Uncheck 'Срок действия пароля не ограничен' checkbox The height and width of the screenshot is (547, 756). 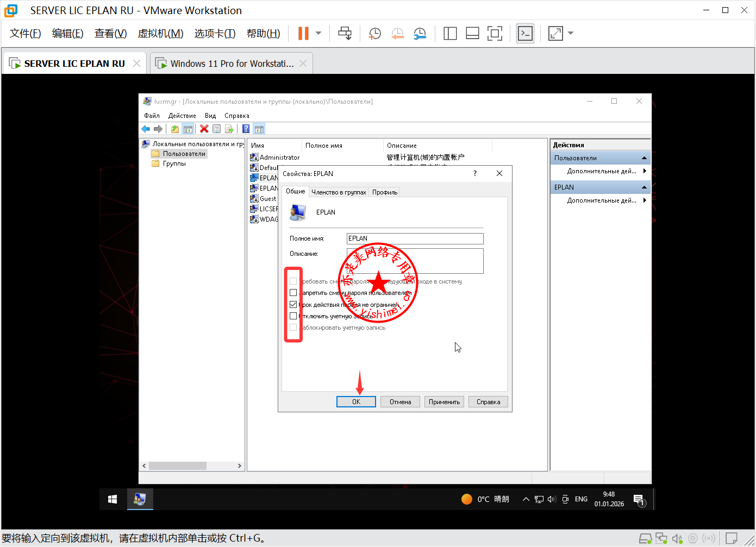coord(293,304)
